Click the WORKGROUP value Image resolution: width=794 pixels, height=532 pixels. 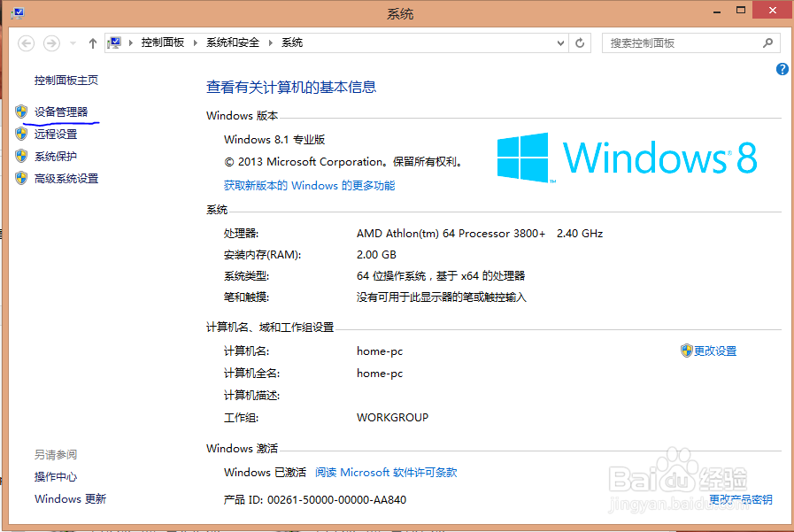point(392,418)
